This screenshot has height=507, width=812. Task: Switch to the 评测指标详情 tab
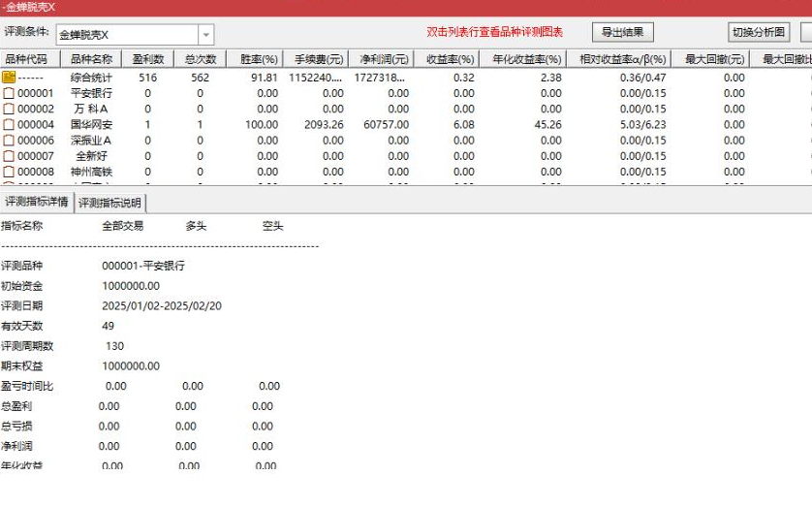[37, 203]
